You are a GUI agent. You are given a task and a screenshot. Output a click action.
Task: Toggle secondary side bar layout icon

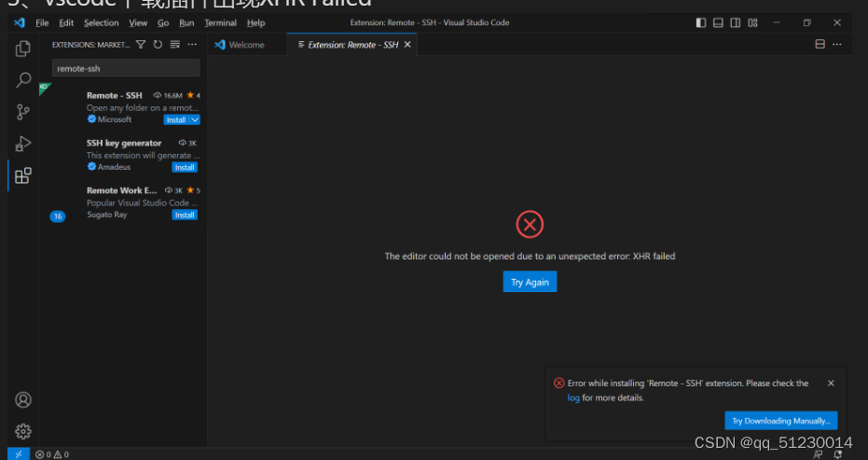[735, 22]
